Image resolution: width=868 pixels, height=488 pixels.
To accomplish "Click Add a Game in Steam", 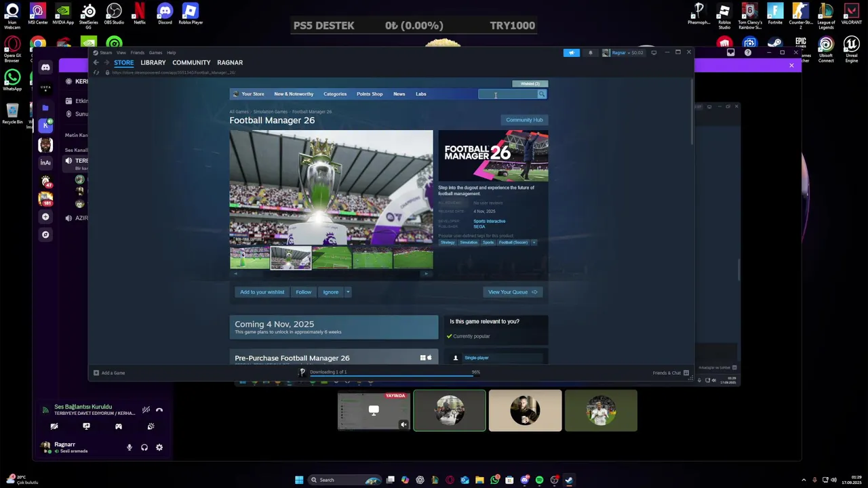I will tap(109, 373).
